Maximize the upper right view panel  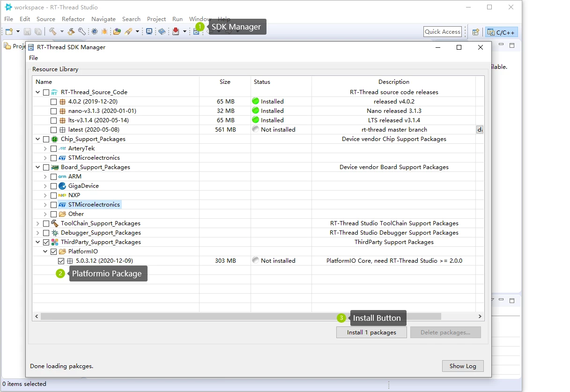[x=512, y=45]
